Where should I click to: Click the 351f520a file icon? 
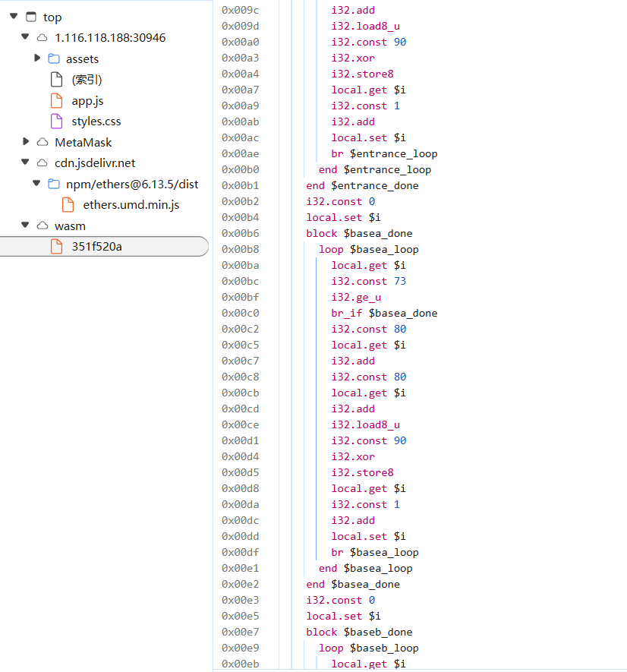57,247
